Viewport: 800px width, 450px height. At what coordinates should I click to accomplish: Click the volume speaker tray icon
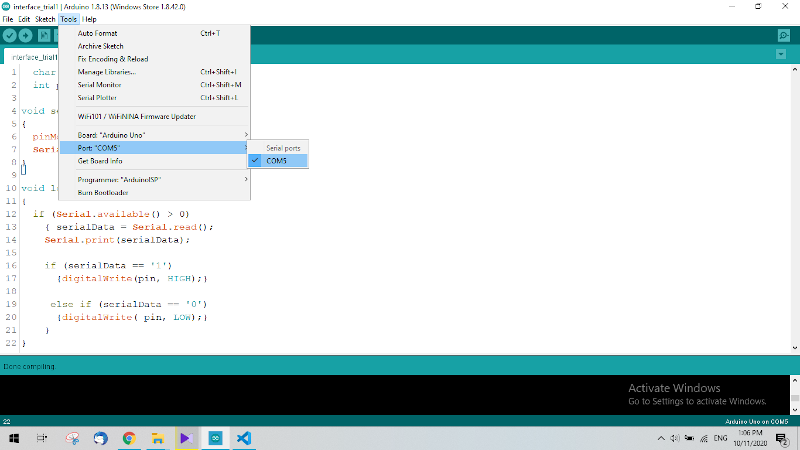[674, 438]
